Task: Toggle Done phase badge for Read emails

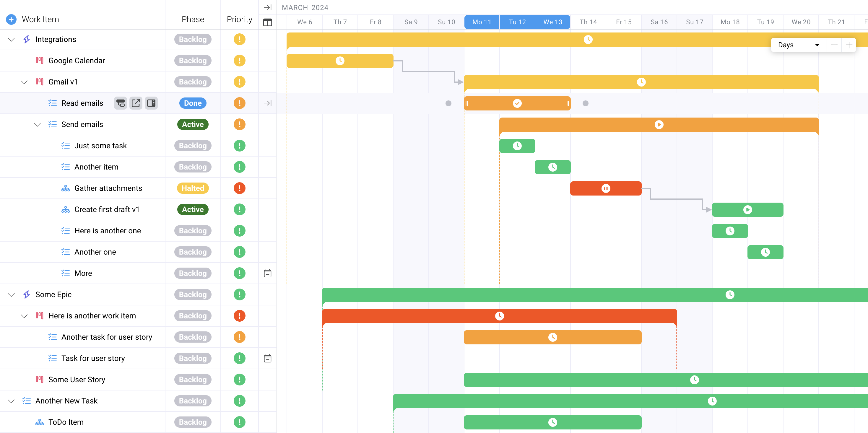Action: pyautogui.click(x=193, y=103)
